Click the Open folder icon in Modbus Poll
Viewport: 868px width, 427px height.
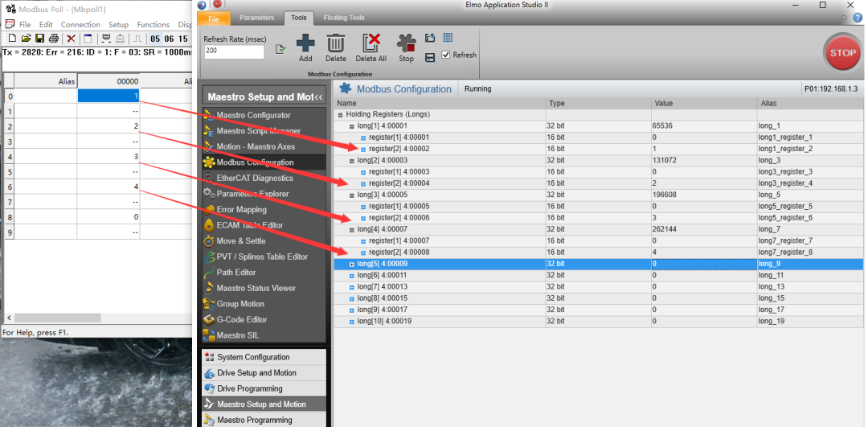click(x=26, y=39)
